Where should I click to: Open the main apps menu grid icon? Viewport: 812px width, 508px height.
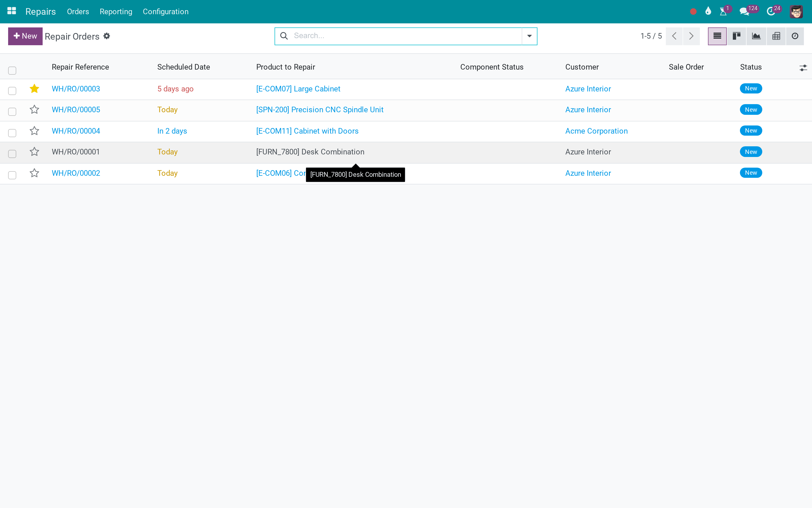point(12,11)
